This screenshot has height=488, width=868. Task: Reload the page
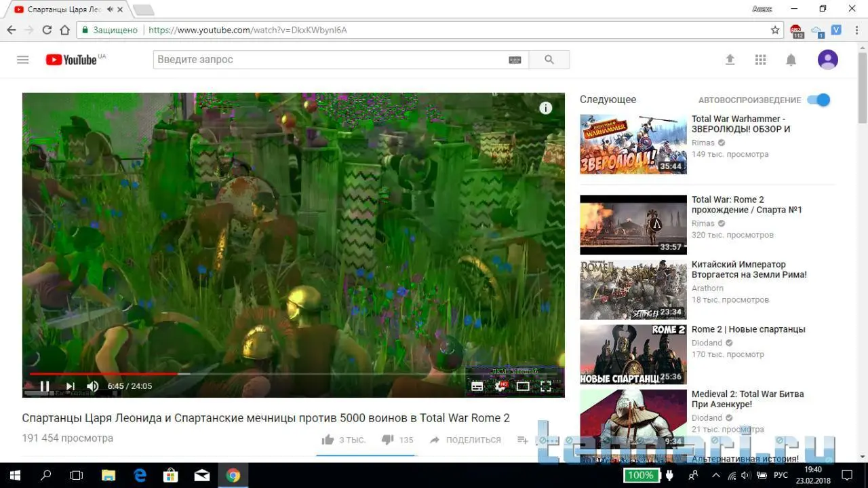[x=47, y=30]
